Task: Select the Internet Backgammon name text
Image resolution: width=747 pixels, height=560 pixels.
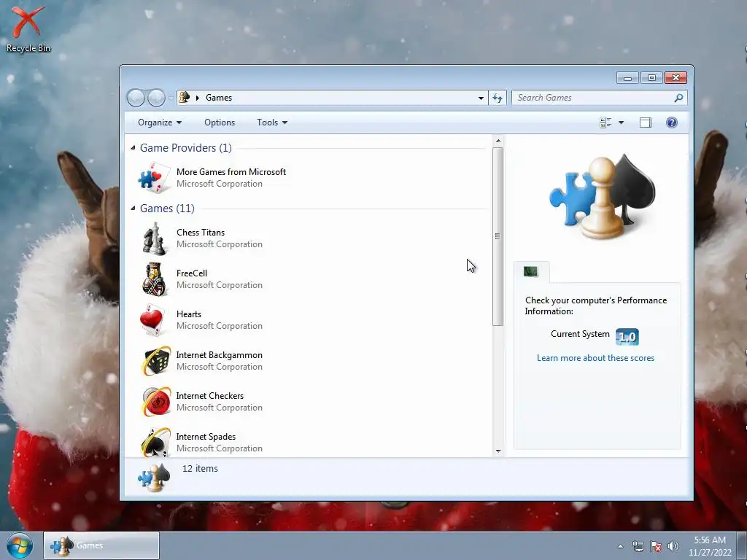Action: 219,355
